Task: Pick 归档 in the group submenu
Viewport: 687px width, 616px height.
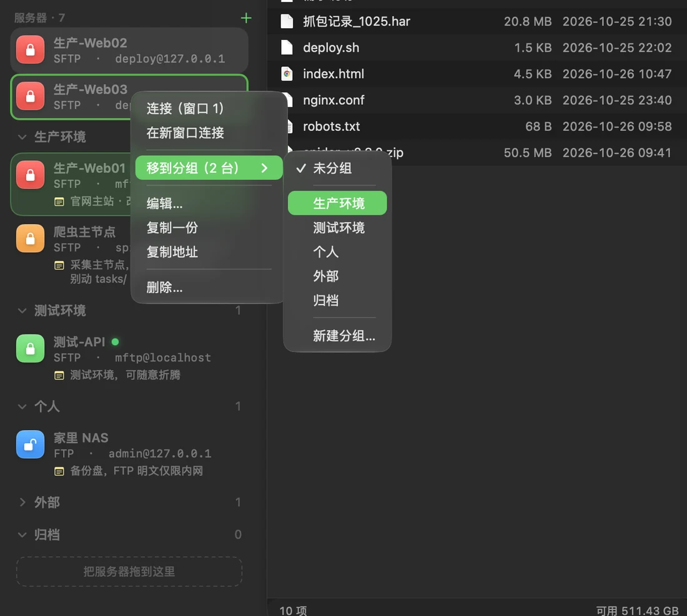Action: (x=337, y=300)
